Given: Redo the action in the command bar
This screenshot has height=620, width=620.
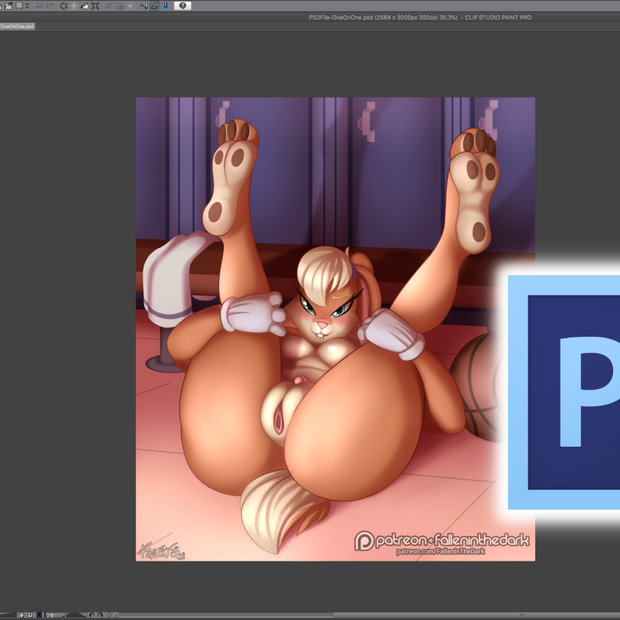Looking at the screenshot, I should coord(50,5).
